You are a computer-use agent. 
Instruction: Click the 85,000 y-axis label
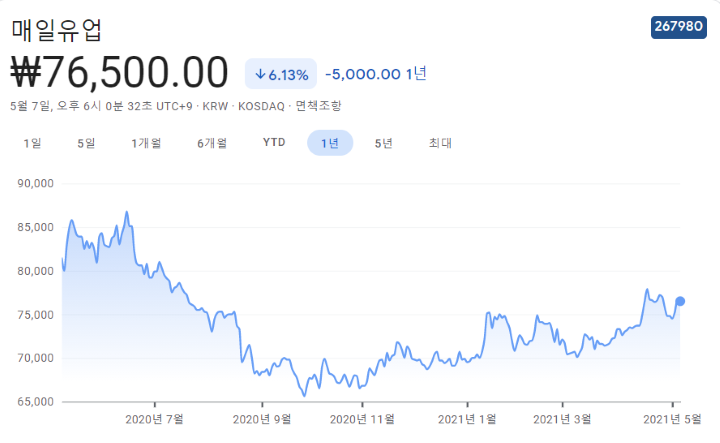point(35,227)
